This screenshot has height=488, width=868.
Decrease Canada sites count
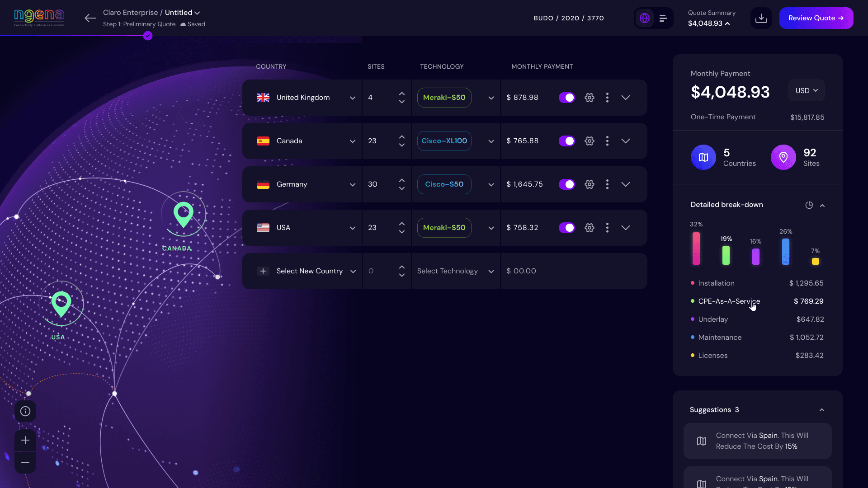coord(402,145)
